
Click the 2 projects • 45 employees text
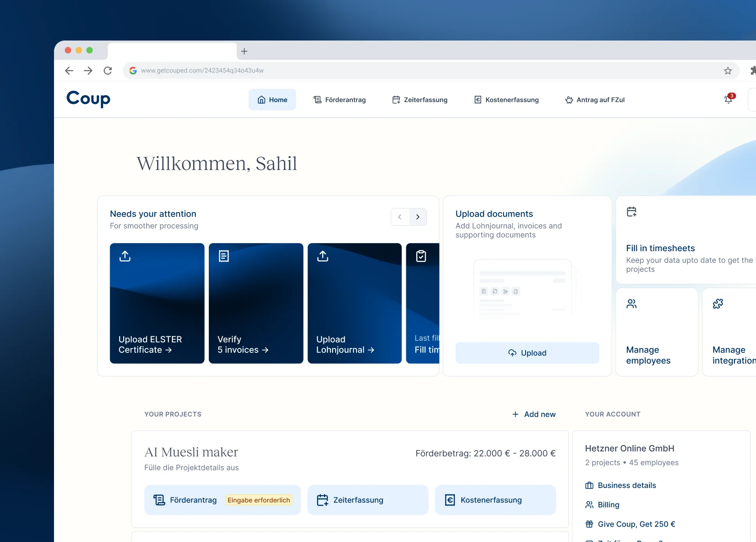click(x=632, y=463)
